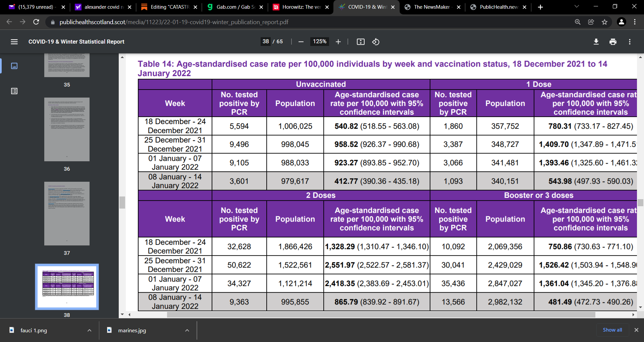Click the document vertical scrollbar thumb
The image size is (644, 342).
pos(641,203)
